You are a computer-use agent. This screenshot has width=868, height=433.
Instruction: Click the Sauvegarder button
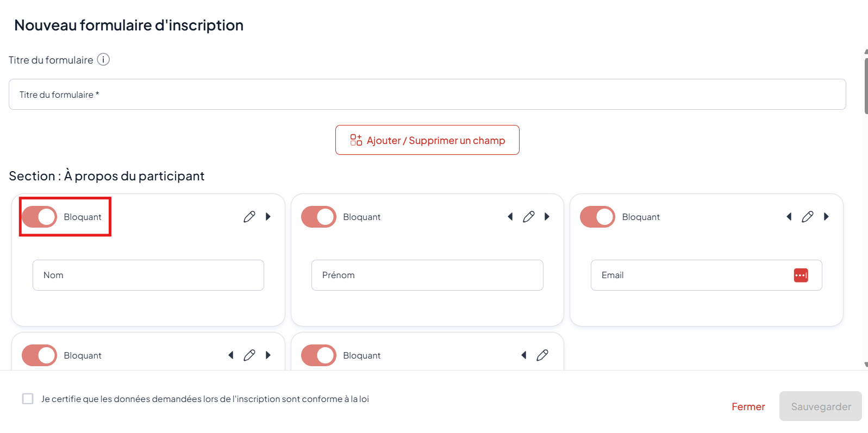[820, 406]
